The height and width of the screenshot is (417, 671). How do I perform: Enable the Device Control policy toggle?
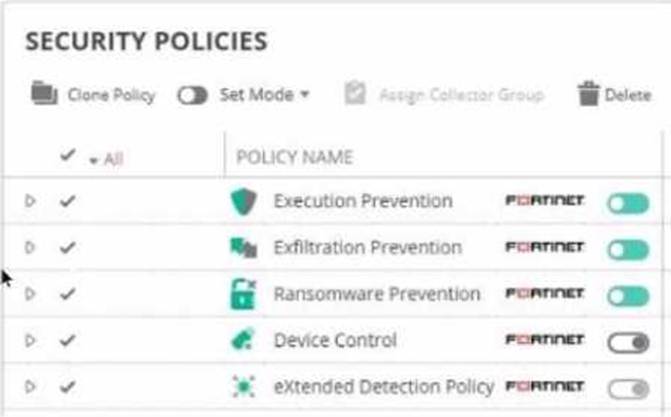click(x=627, y=342)
